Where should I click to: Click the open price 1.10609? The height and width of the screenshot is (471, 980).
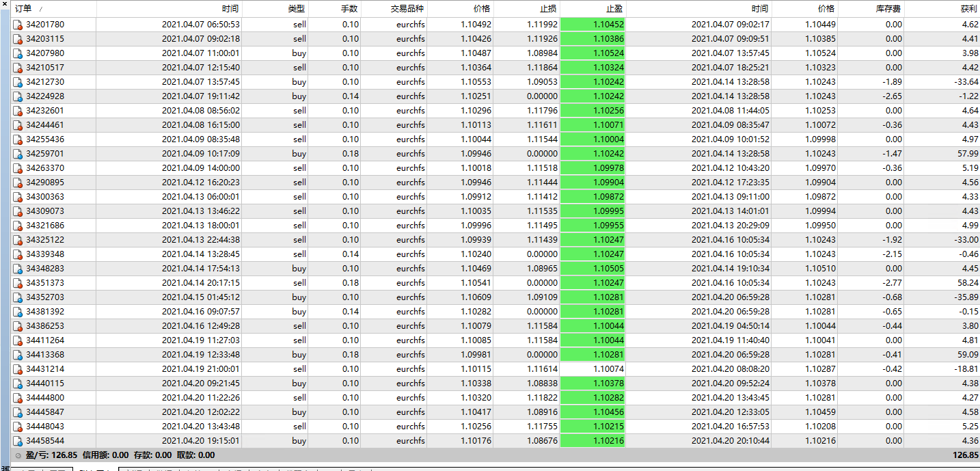[x=476, y=297]
